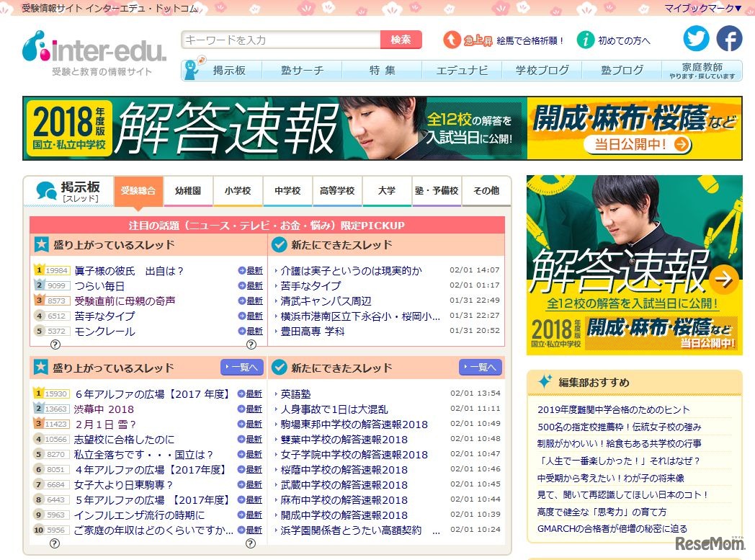Click the wide 2018年度版 解答速報 top banner
The image size is (755, 560).
(x=382, y=128)
